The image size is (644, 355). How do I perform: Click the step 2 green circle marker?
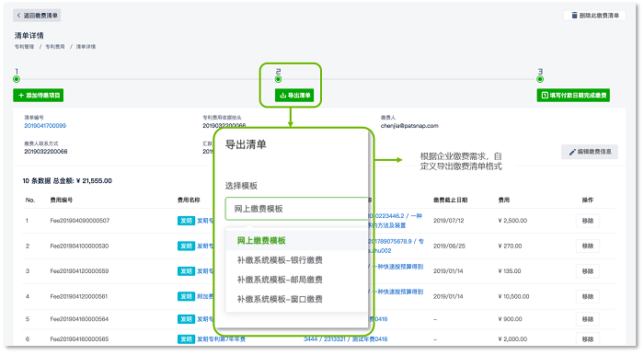(279, 79)
